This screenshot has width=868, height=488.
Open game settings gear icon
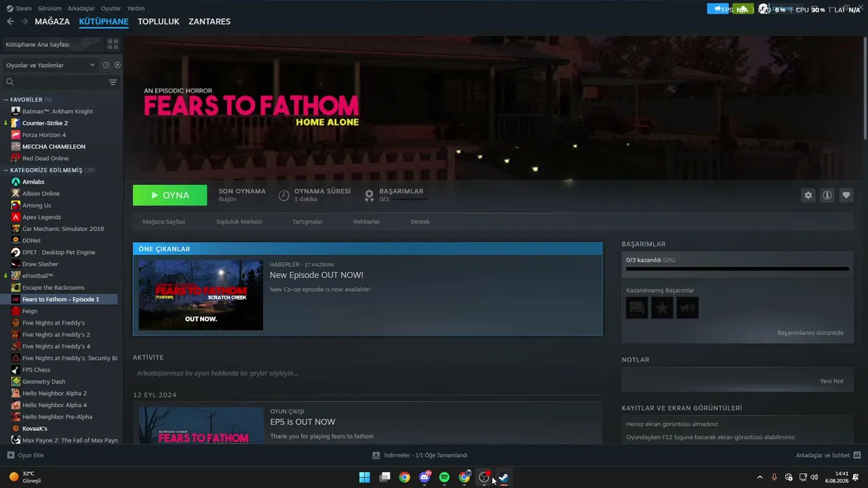click(808, 195)
